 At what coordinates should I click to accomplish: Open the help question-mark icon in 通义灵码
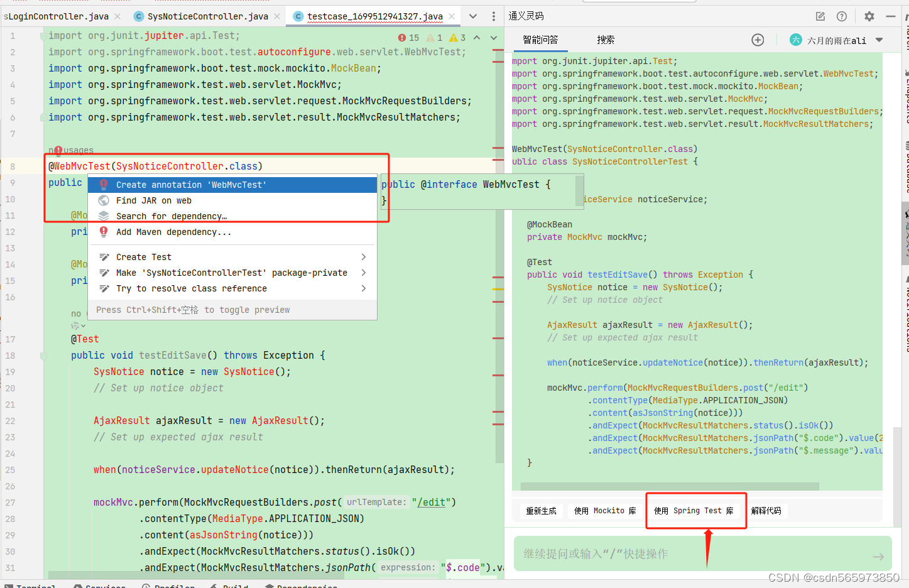click(x=842, y=16)
